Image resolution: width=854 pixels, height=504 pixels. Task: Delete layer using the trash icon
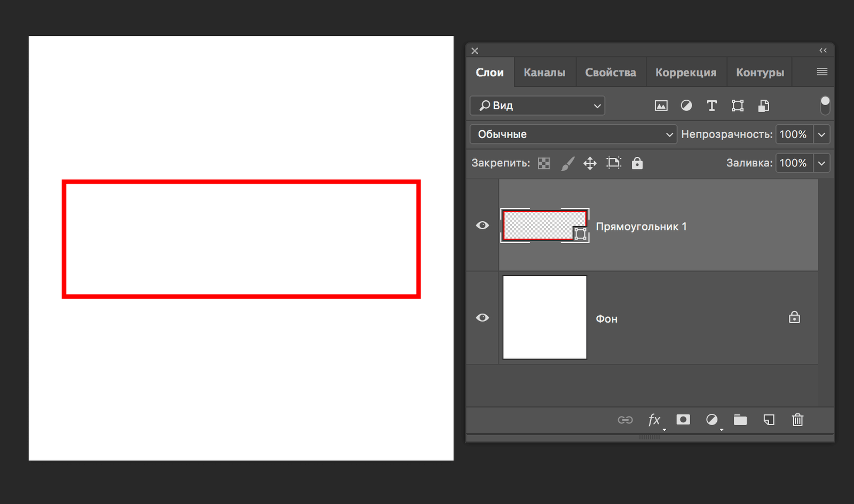797,420
